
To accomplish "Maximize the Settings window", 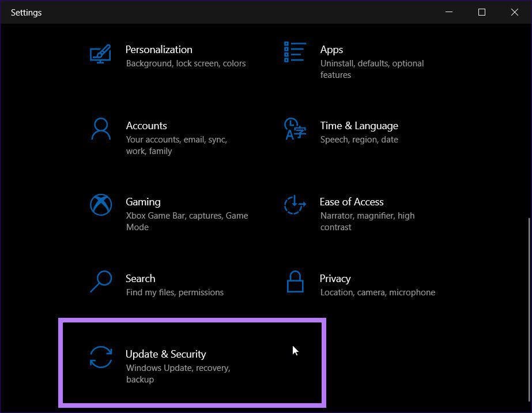I will (482, 12).
